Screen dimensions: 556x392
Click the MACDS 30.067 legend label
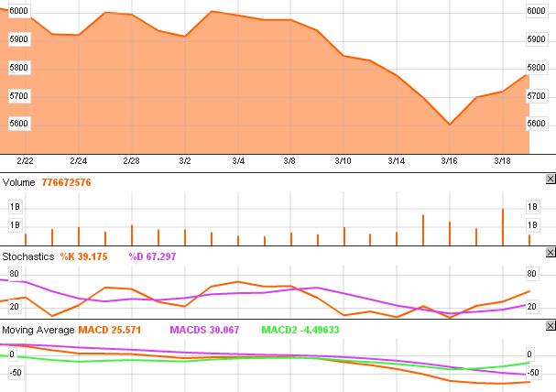pos(203,329)
